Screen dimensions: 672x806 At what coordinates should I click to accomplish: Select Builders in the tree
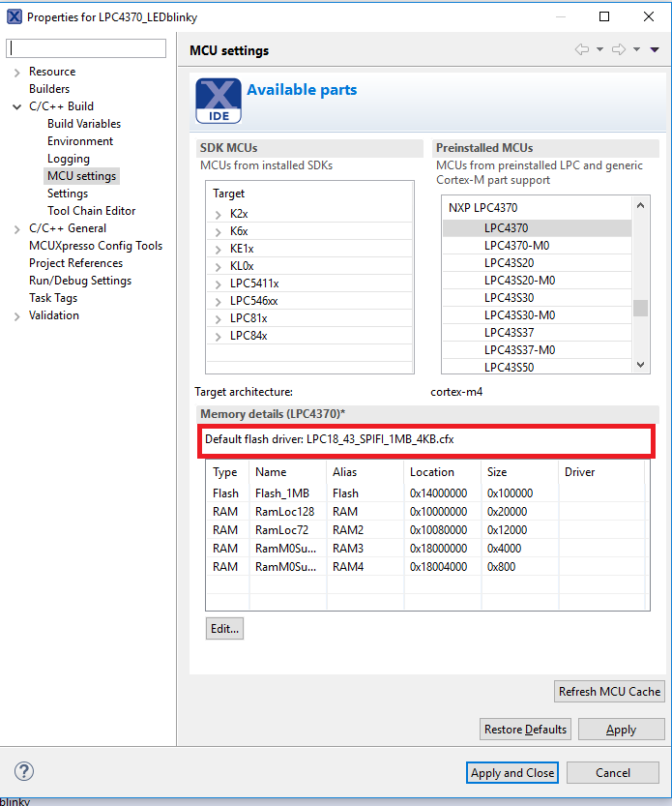coord(48,89)
